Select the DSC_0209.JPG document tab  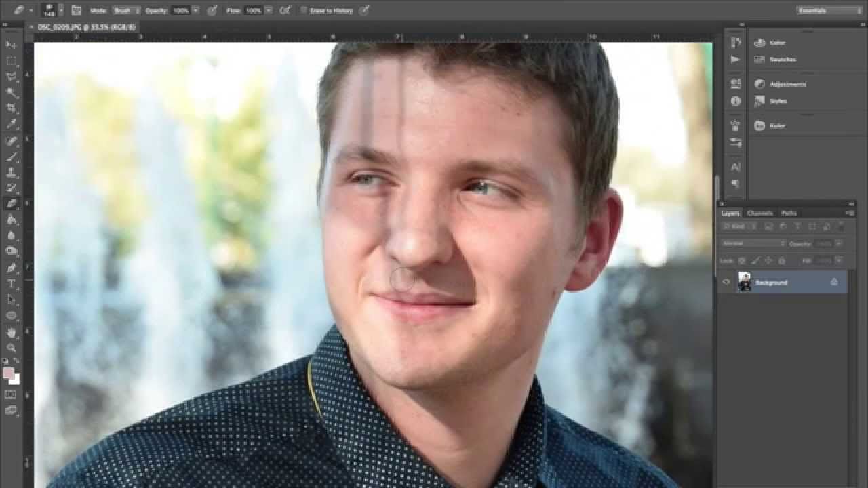[x=87, y=27]
